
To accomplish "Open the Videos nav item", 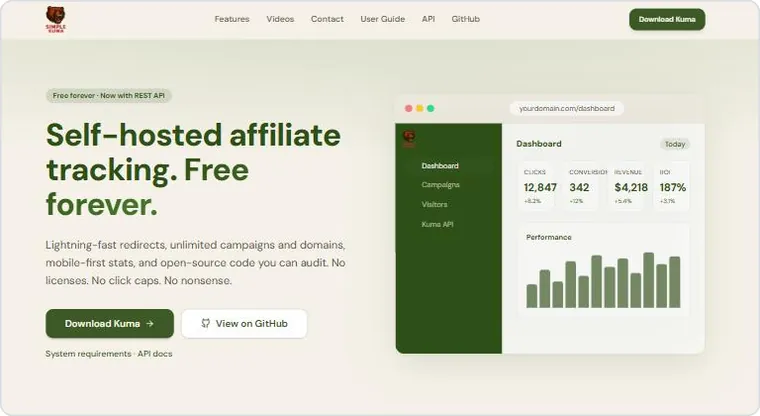I will click(280, 19).
